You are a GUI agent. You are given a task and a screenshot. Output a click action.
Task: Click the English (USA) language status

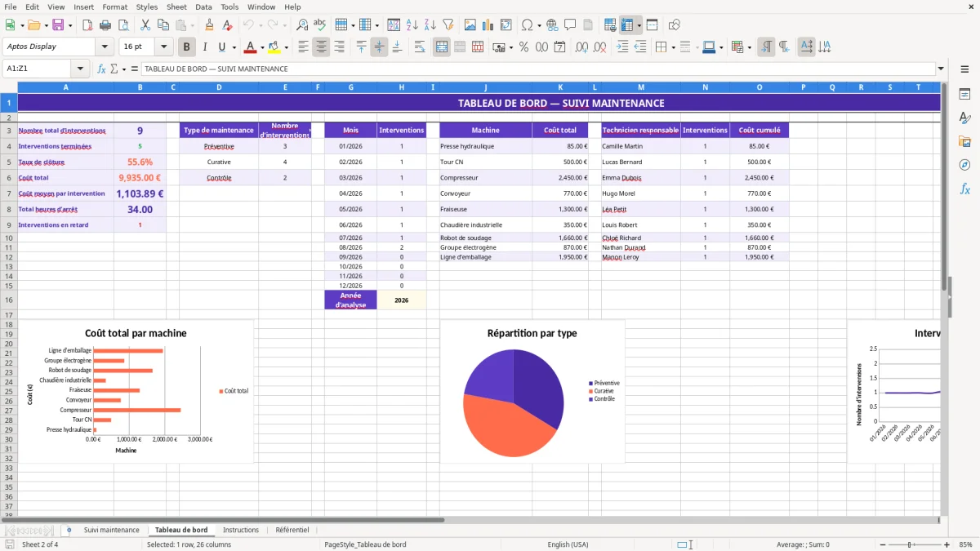click(x=568, y=544)
